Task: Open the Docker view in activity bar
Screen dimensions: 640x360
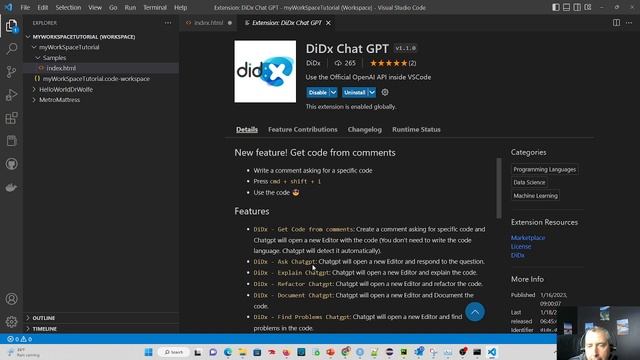Action: [x=11, y=187]
